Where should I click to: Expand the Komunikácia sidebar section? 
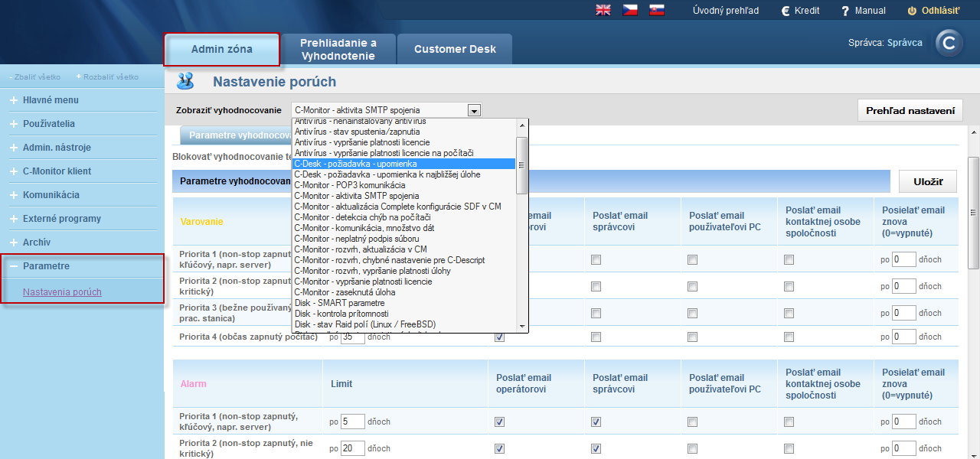pyautogui.click(x=14, y=195)
